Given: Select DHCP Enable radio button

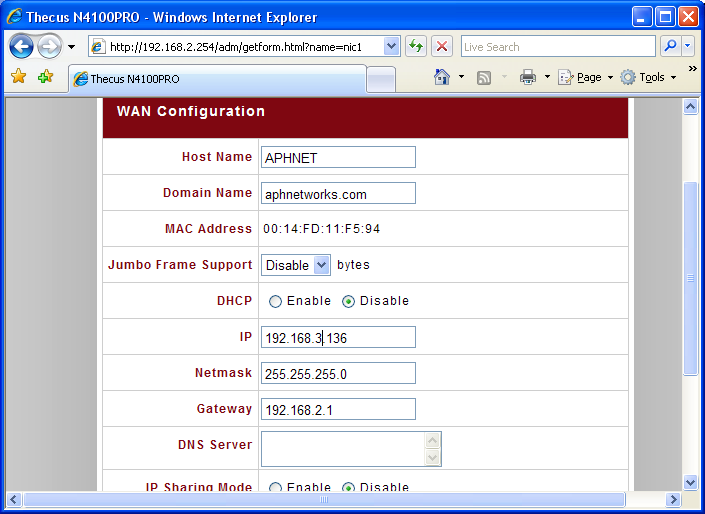Looking at the screenshot, I should pyautogui.click(x=275, y=301).
